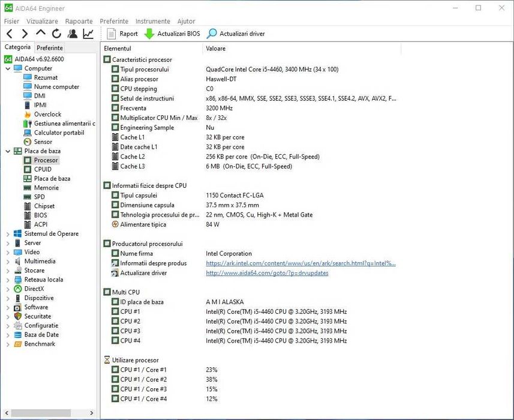Image resolution: width=514 pixels, height=420 pixels.
Task: Switch to the Preferinte tab in the sidebar
Action: (50, 48)
